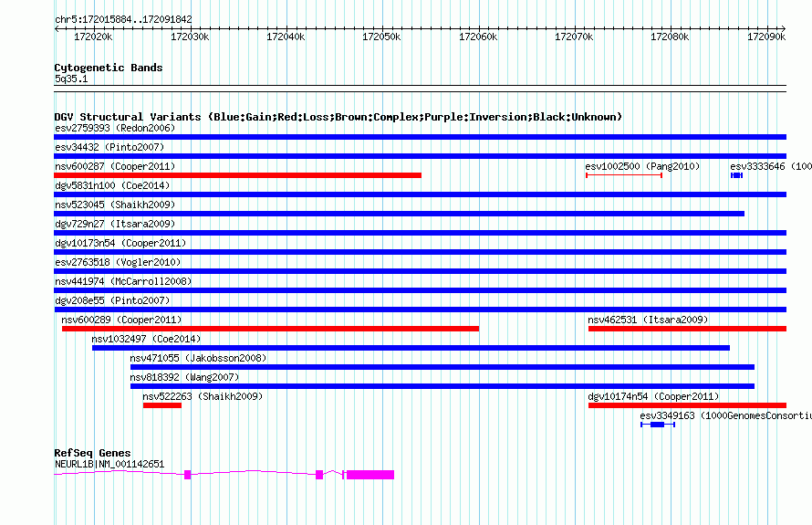Click the first small magenta NEURL1B exon

click(x=187, y=475)
